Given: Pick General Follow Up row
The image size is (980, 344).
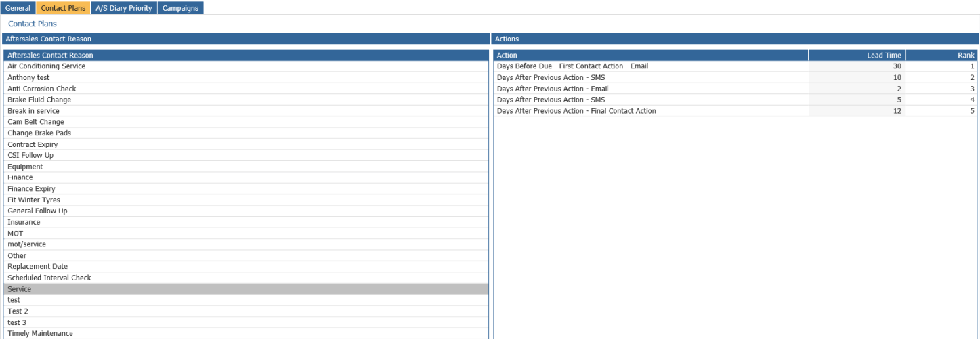Looking at the screenshot, I should 246,211.
